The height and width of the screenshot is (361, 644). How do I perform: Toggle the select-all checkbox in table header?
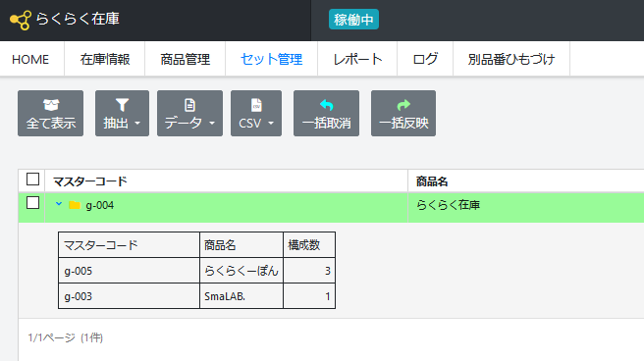click(32, 180)
